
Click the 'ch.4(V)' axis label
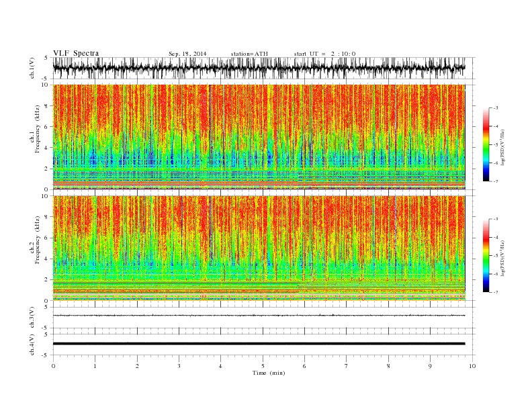(x=32, y=345)
